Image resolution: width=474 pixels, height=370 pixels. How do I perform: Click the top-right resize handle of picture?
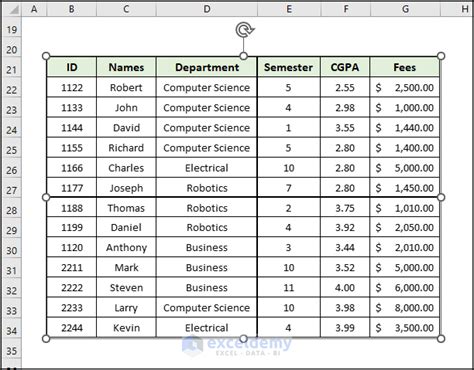pos(441,56)
